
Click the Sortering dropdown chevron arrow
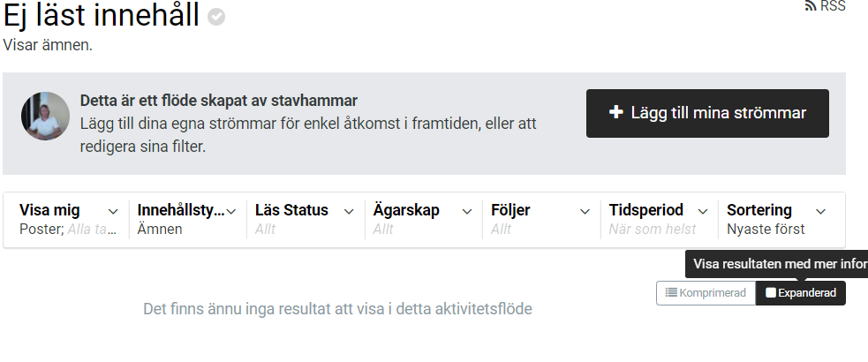point(820,211)
